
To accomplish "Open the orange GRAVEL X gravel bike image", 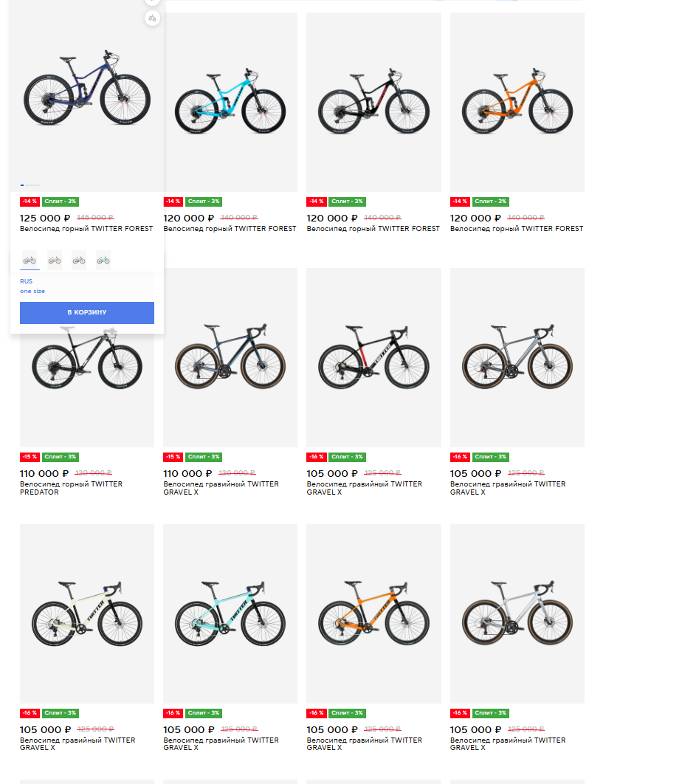I will 373,613.
